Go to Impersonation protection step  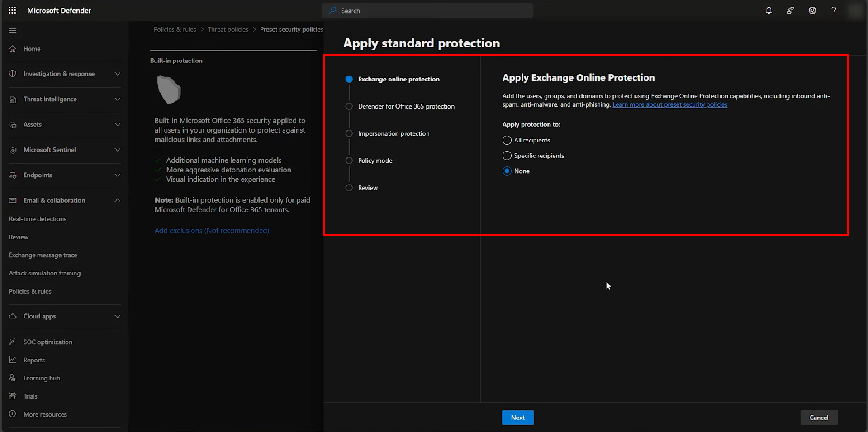tap(394, 133)
